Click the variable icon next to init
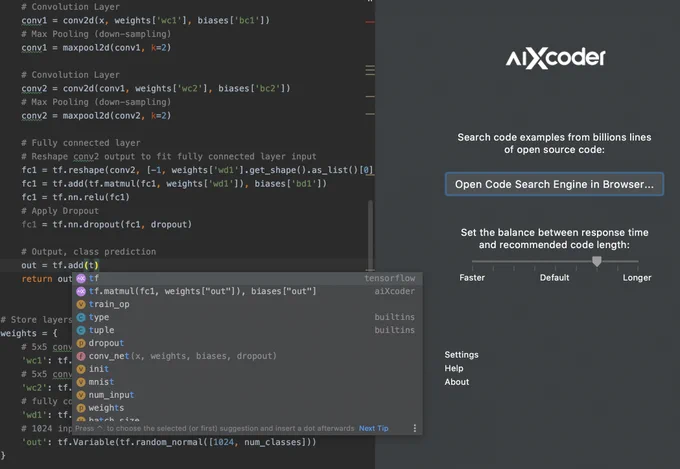680x469 pixels. 81,369
